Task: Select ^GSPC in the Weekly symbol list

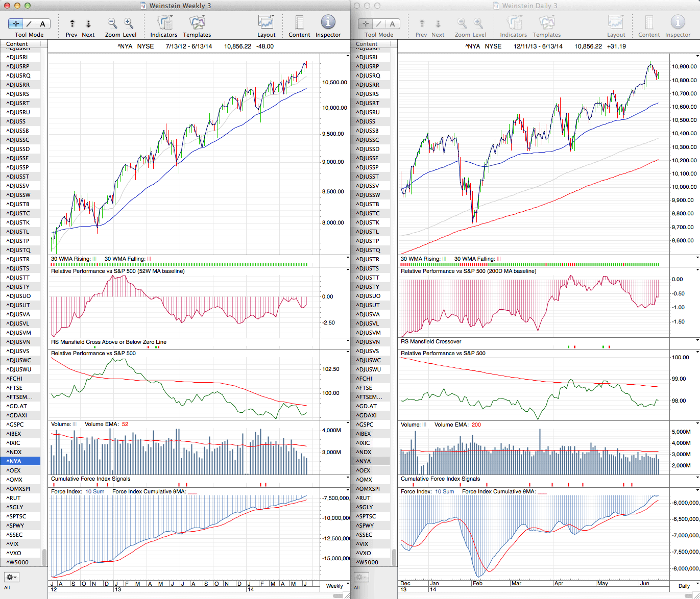Action: point(15,425)
